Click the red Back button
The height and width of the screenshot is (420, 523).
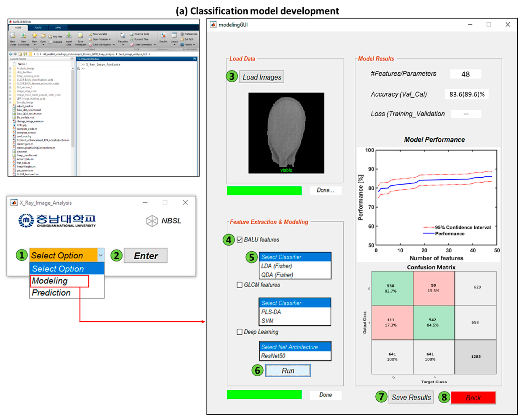[473, 397]
